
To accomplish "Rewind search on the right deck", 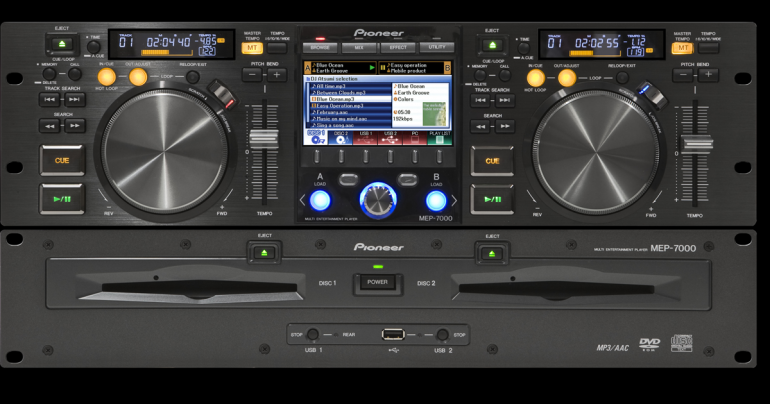I will [480, 126].
